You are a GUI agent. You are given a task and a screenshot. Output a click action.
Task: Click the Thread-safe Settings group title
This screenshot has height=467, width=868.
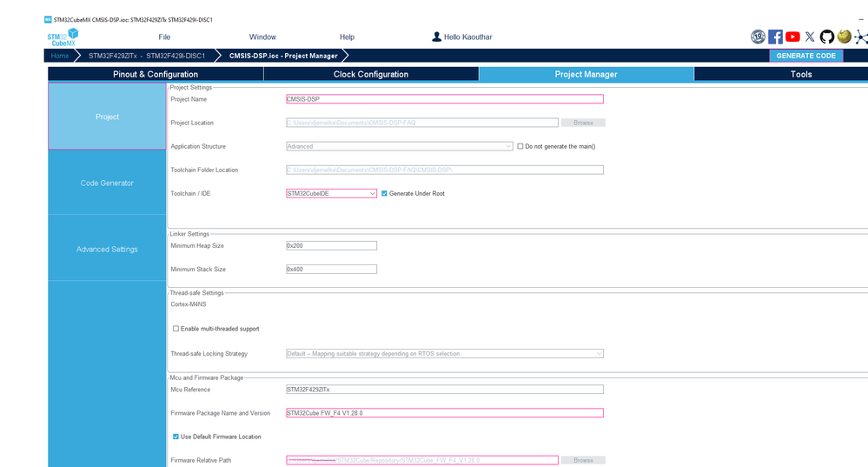[196, 292]
